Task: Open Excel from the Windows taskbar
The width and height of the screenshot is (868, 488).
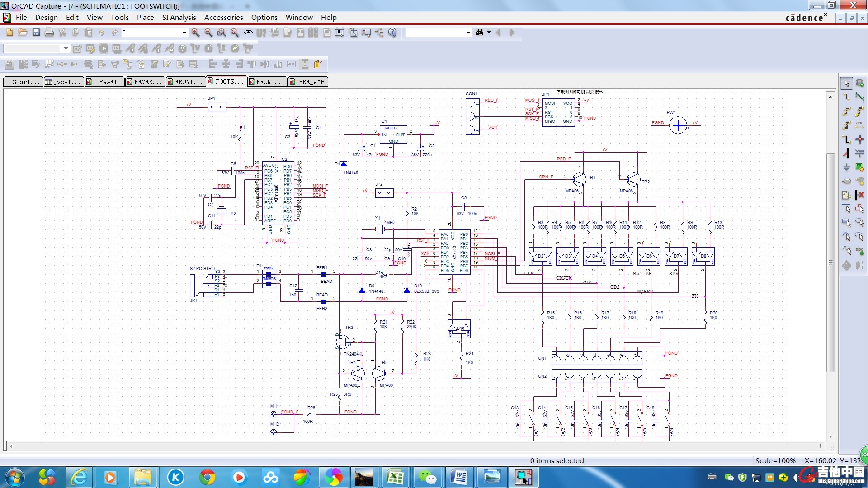Action: (395, 477)
